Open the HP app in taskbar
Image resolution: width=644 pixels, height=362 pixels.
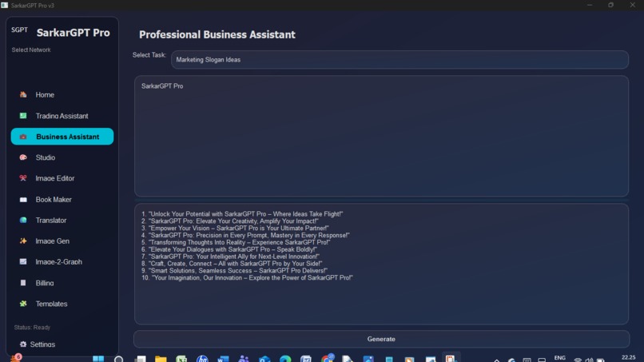click(x=202, y=359)
